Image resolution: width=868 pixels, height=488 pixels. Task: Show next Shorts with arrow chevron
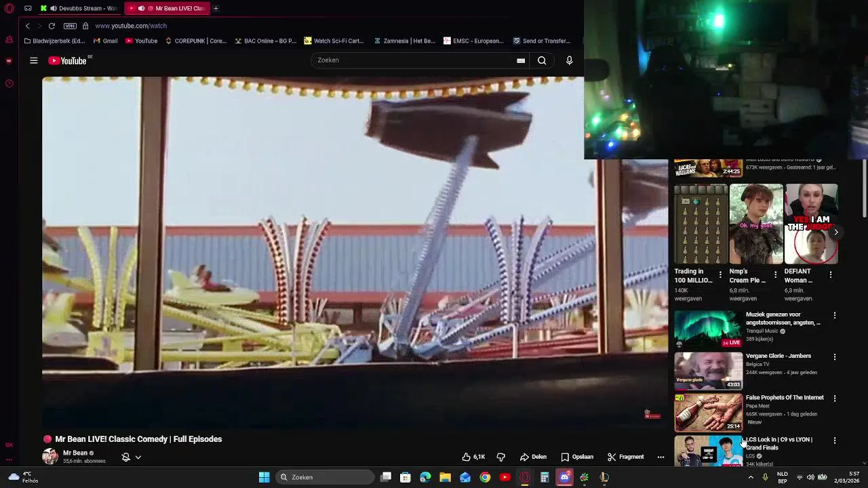tap(835, 232)
